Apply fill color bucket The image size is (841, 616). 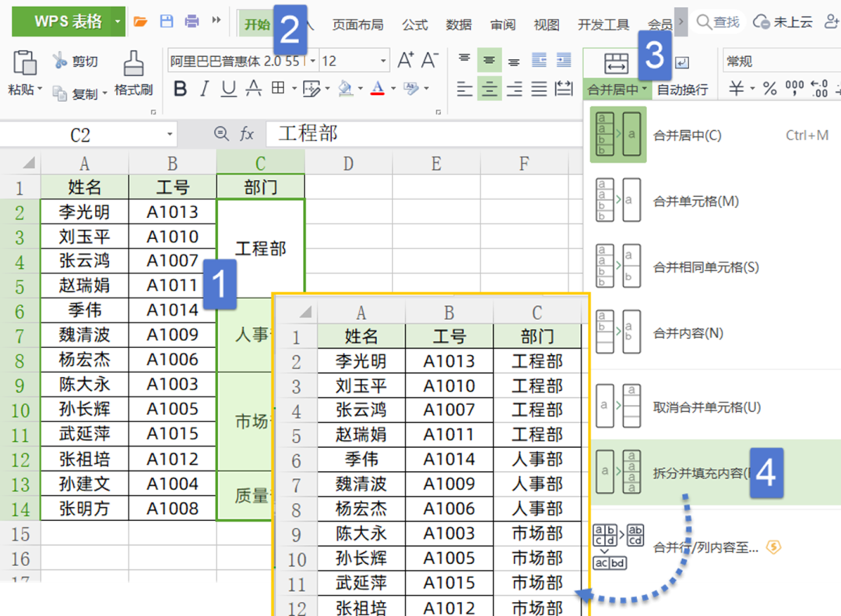click(x=346, y=89)
